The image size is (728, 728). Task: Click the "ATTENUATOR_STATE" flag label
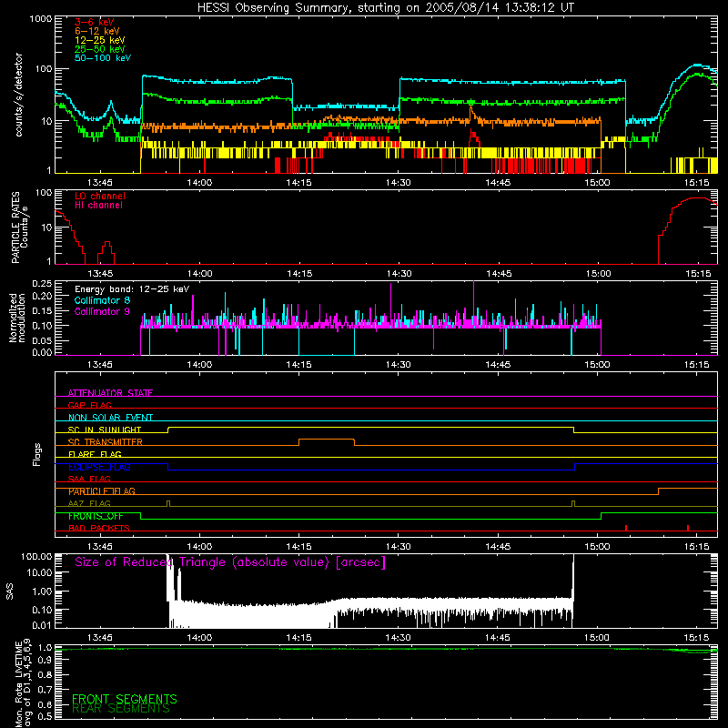pos(110,393)
